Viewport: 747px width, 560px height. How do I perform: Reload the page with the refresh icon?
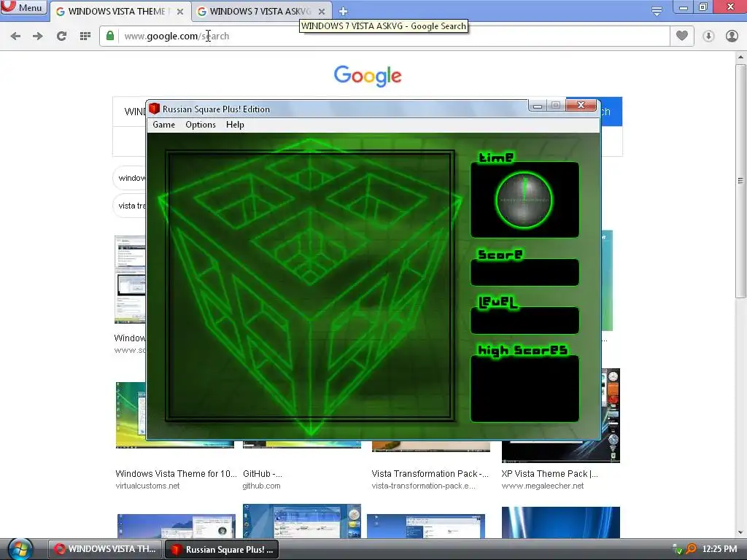coord(61,36)
